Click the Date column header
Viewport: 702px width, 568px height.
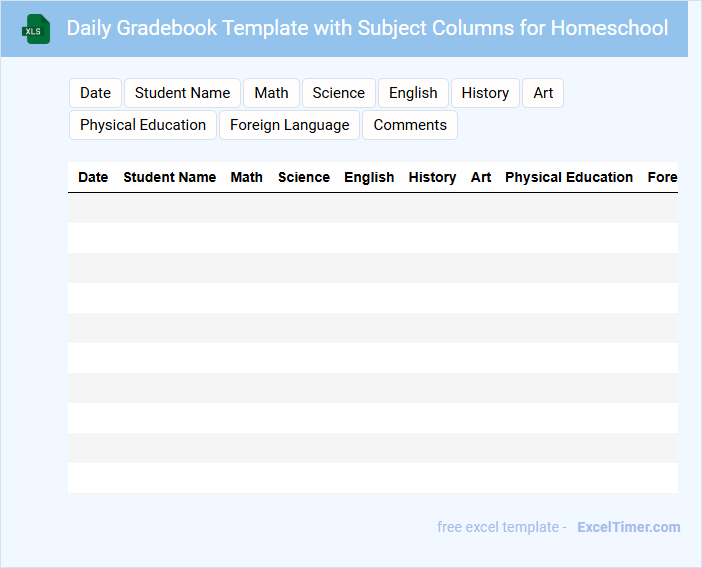click(93, 177)
